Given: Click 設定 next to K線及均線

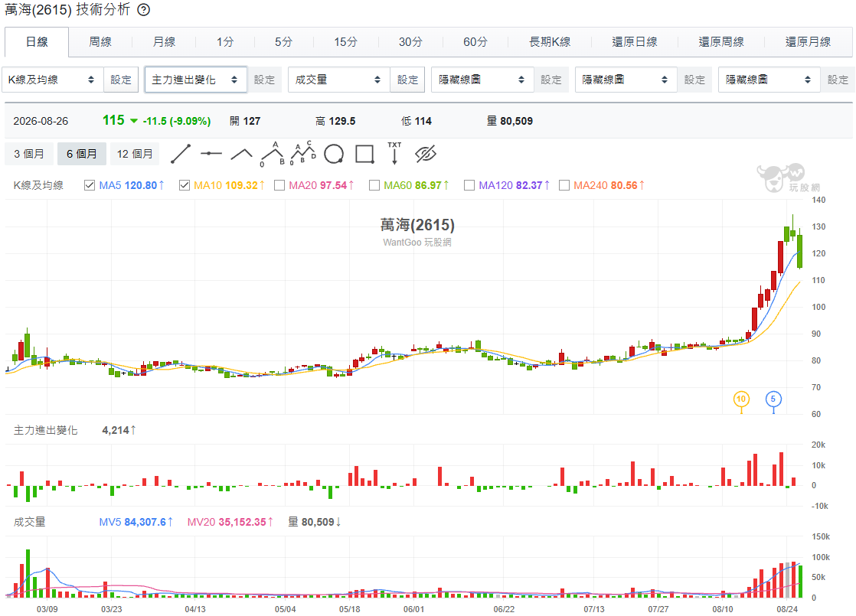Looking at the screenshot, I should click(x=121, y=80).
